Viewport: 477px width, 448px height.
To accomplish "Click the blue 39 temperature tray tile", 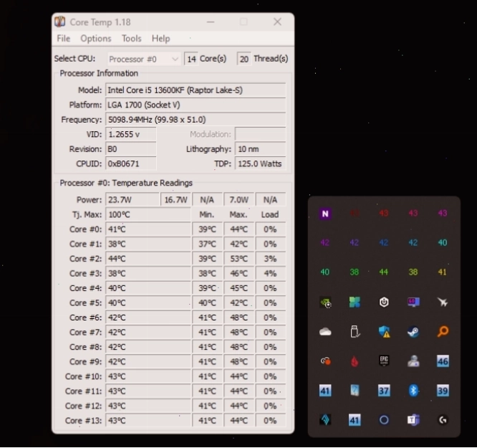I will (443, 391).
